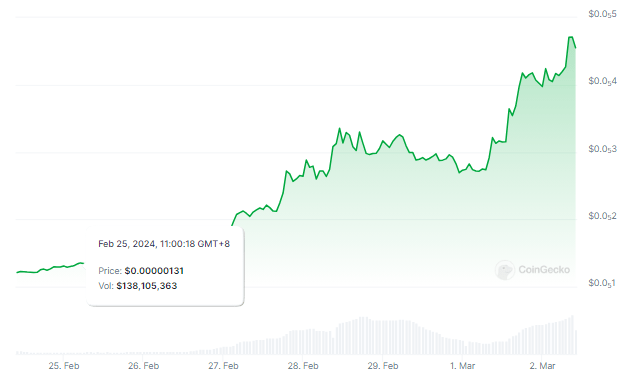Click the tooltip price value $0.00000131

click(154, 271)
